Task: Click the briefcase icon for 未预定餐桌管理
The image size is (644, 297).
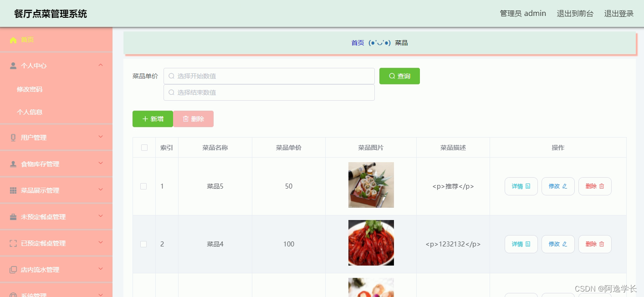Action: click(13, 217)
